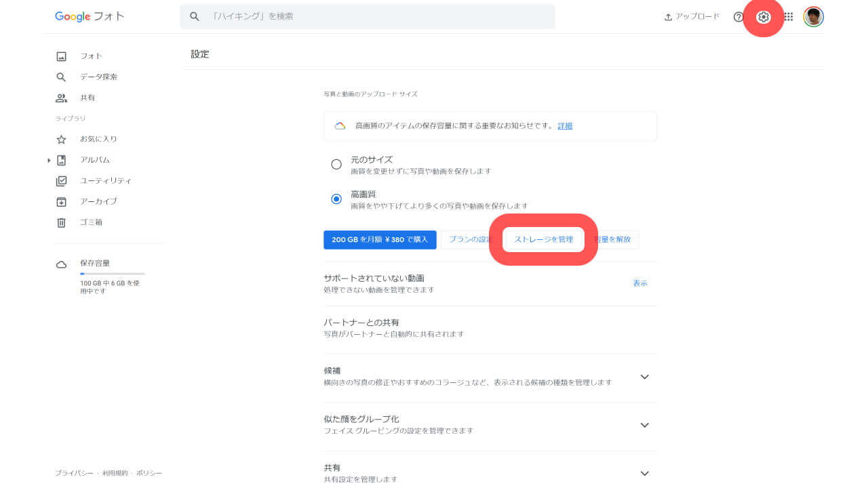Open your account profile avatar

click(812, 17)
